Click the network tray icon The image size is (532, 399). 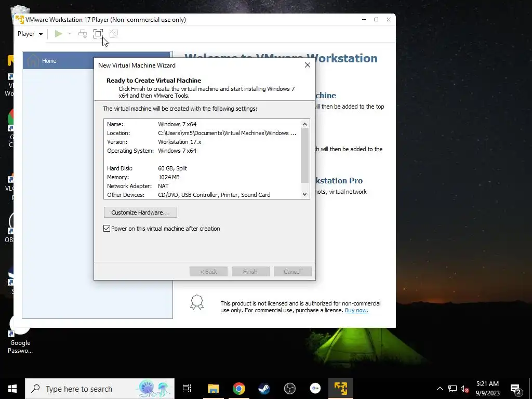pyautogui.click(x=453, y=389)
